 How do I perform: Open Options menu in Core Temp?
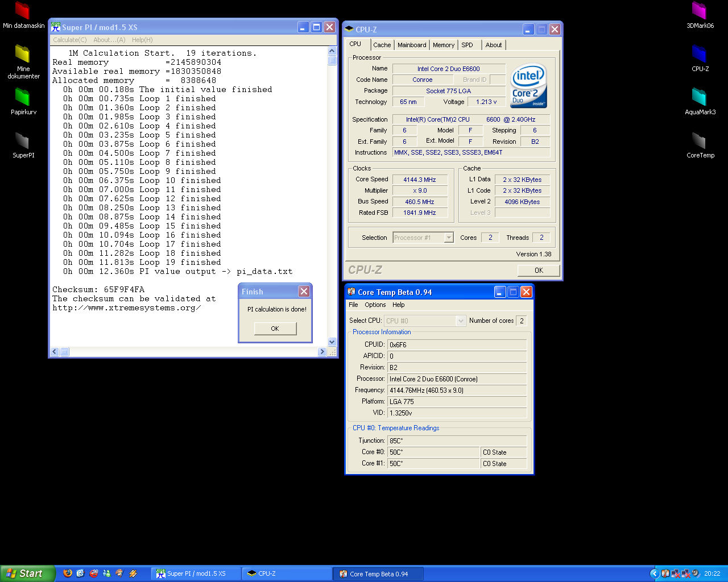tap(375, 305)
